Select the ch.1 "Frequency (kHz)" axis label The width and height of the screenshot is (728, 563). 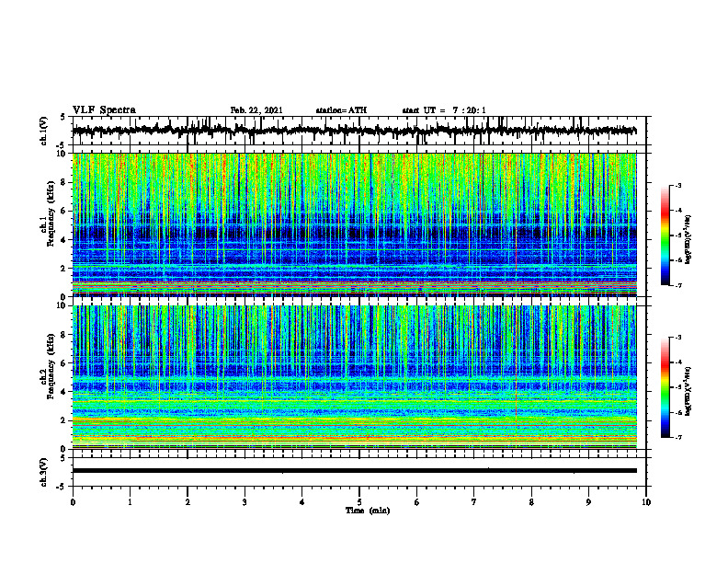click(x=50, y=213)
